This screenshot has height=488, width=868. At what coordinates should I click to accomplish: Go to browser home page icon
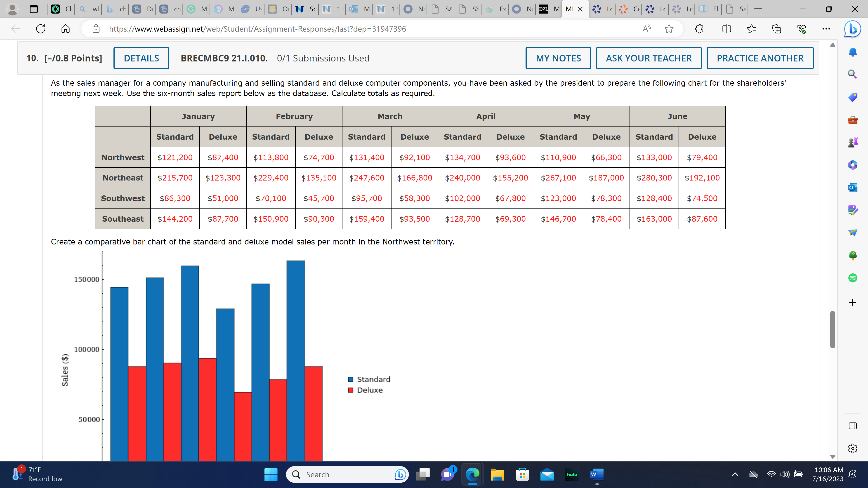tap(65, 29)
